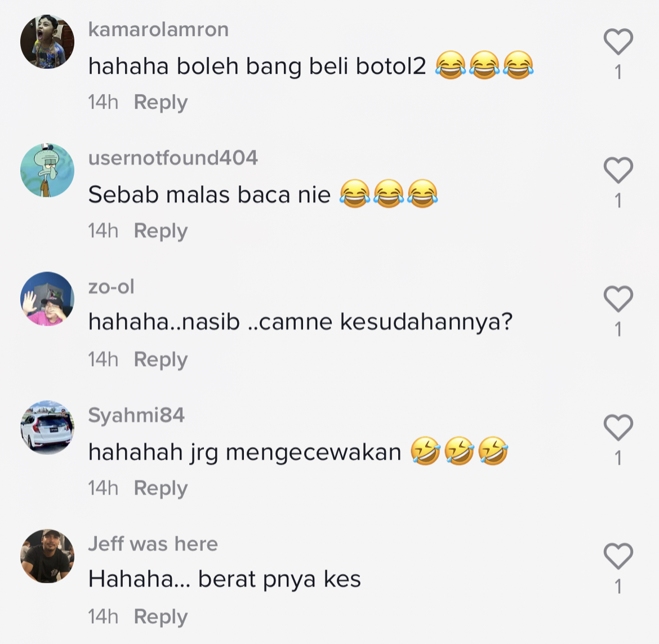659x644 pixels.
Task: Select the Jeff was here username
Action: [153, 544]
